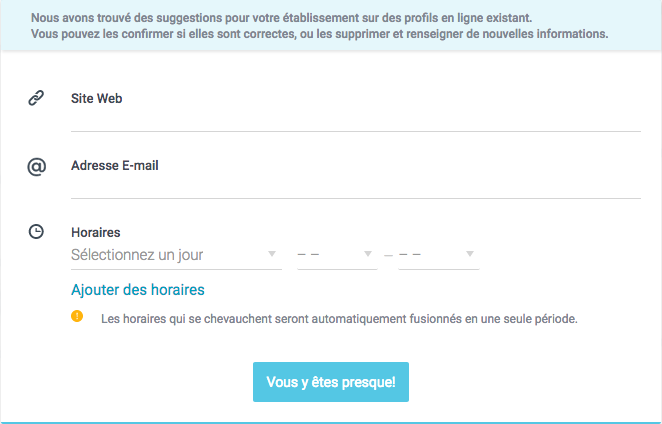Click the dash separator between time dropdowns
The width and height of the screenshot is (662, 424).
pos(388,256)
